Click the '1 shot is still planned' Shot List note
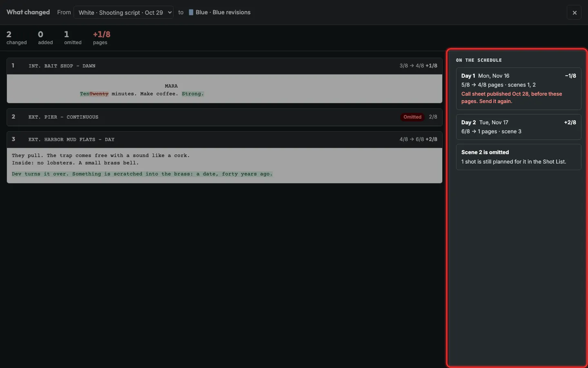Viewport: 588px width, 368px height. (x=514, y=162)
